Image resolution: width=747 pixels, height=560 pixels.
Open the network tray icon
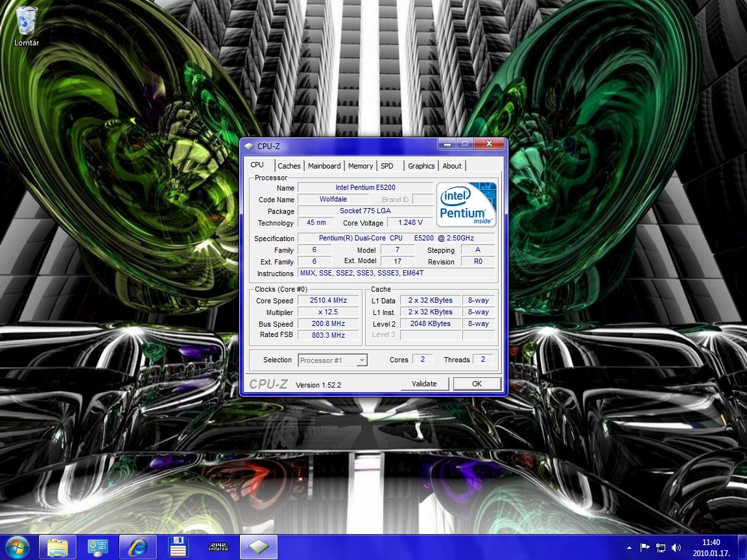(661, 548)
